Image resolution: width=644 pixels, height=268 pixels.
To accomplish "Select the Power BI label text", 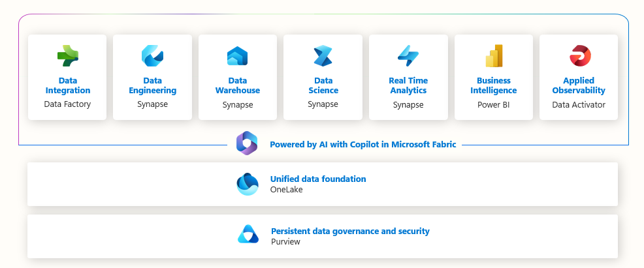I will pyautogui.click(x=494, y=104).
